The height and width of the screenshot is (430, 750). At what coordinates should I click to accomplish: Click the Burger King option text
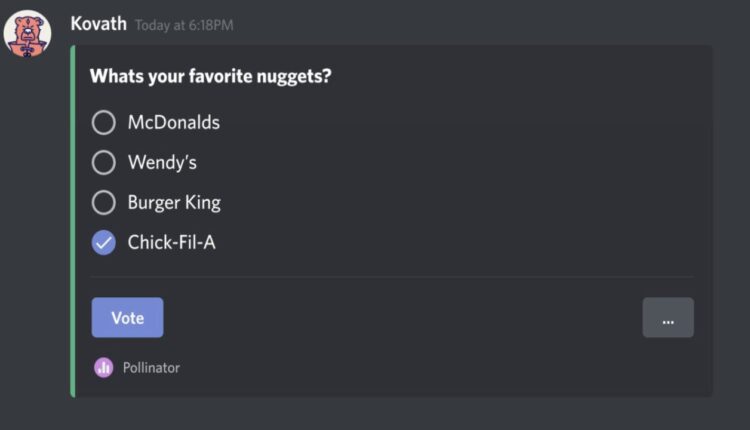pos(174,202)
